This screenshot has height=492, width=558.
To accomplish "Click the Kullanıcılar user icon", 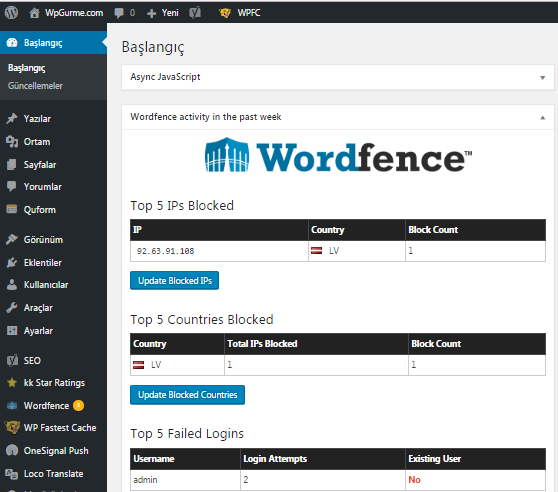I will tap(12, 285).
